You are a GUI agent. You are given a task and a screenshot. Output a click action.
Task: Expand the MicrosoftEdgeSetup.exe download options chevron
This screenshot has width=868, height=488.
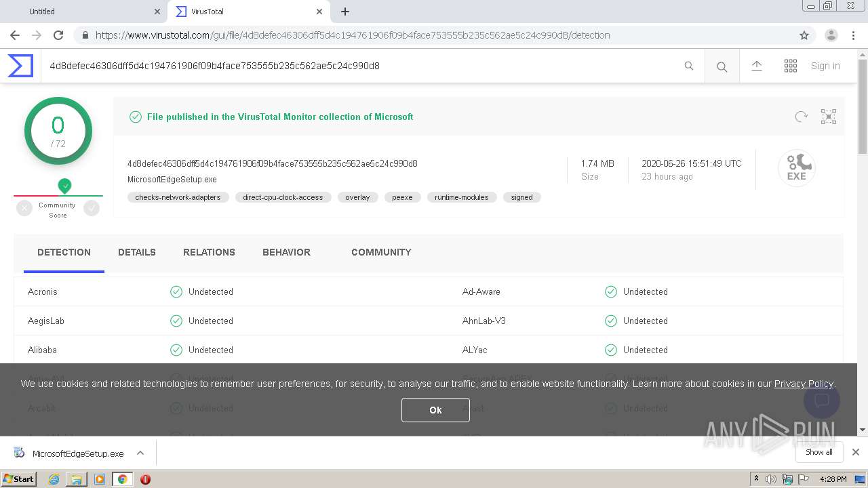pos(140,453)
